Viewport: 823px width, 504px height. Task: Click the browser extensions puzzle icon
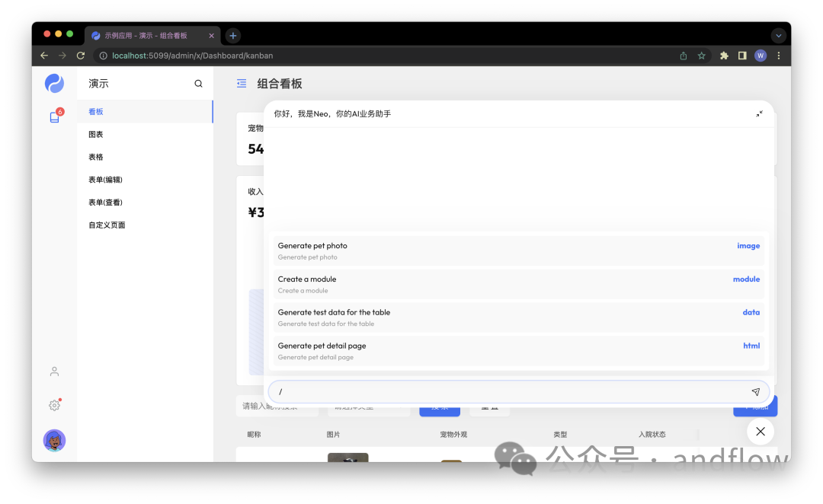[x=723, y=55]
